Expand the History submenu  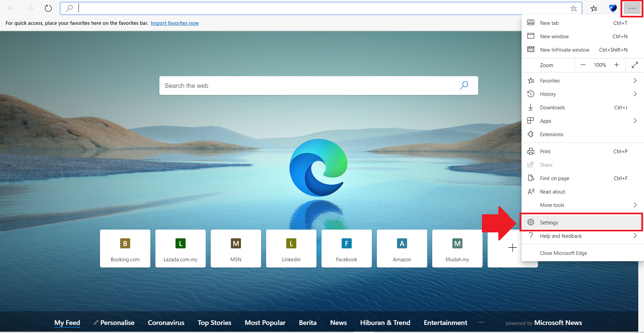pos(635,94)
